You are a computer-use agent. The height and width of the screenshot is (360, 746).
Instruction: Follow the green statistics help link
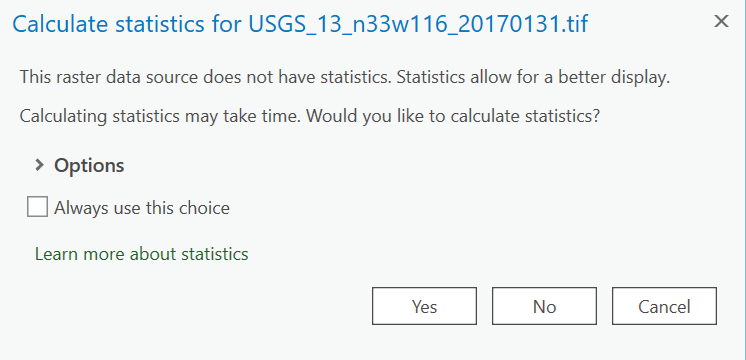tap(142, 253)
